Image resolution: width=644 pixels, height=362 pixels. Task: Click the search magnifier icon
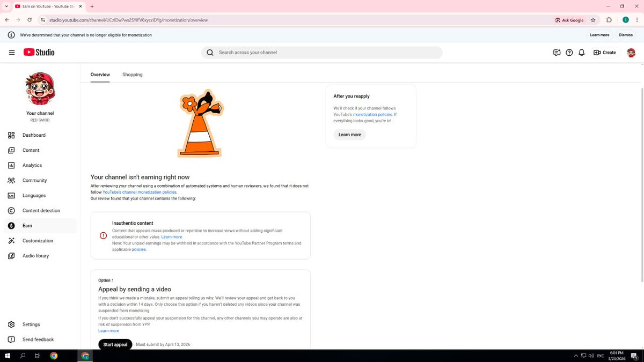[210, 53]
